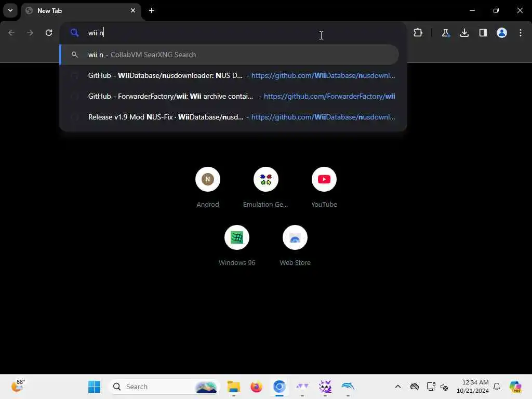The width and height of the screenshot is (532, 399).
Task: Open the Downloads icon
Action: pos(464,33)
